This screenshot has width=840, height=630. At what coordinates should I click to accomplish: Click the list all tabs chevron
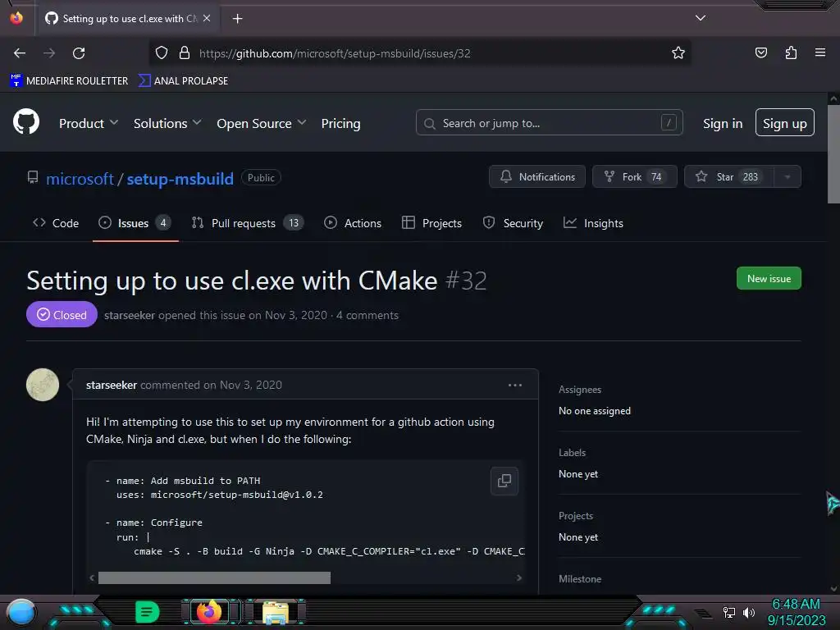701,18
